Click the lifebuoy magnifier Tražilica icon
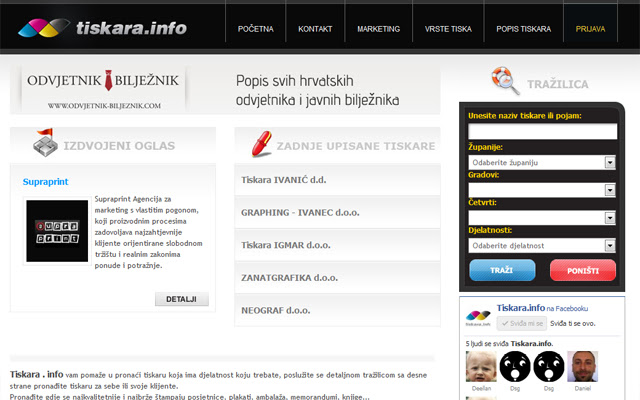The image size is (640, 400). [x=505, y=80]
